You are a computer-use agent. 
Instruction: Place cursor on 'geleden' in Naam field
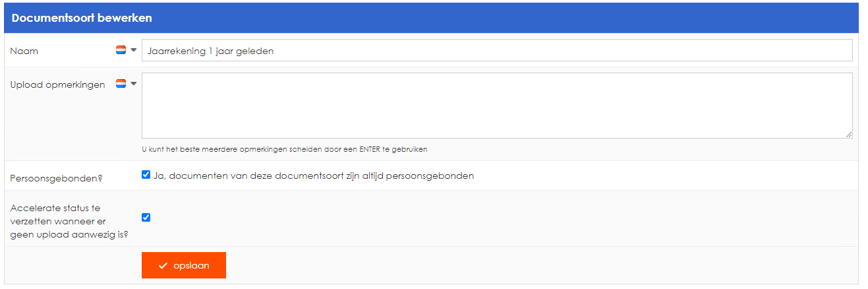(255, 51)
